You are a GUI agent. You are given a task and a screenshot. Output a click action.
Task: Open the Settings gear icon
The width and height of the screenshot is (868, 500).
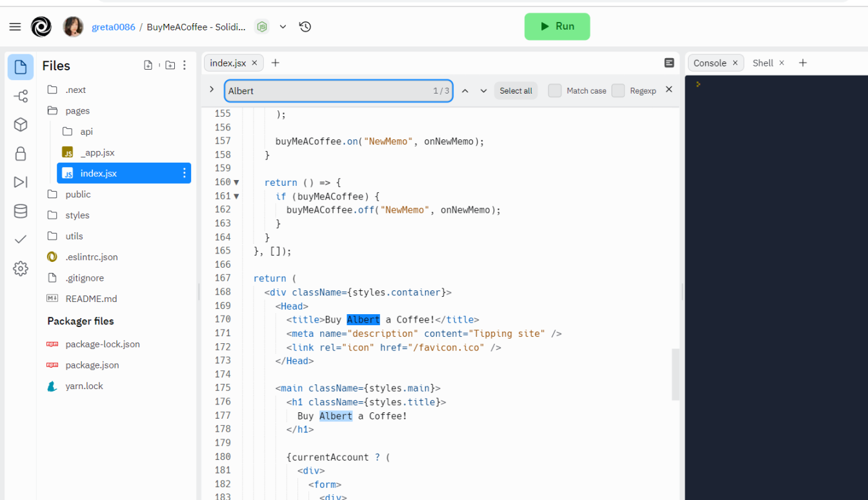tap(21, 268)
